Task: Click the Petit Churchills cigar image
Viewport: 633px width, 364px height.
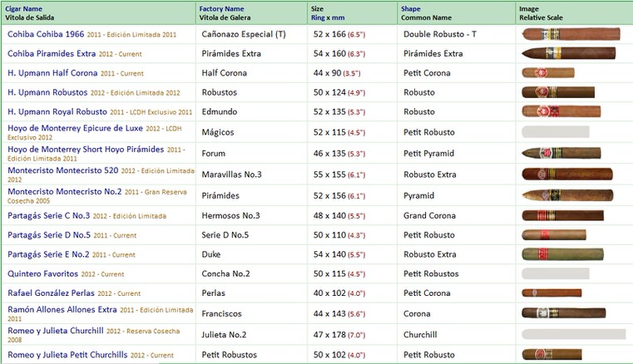Action: point(551,355)
